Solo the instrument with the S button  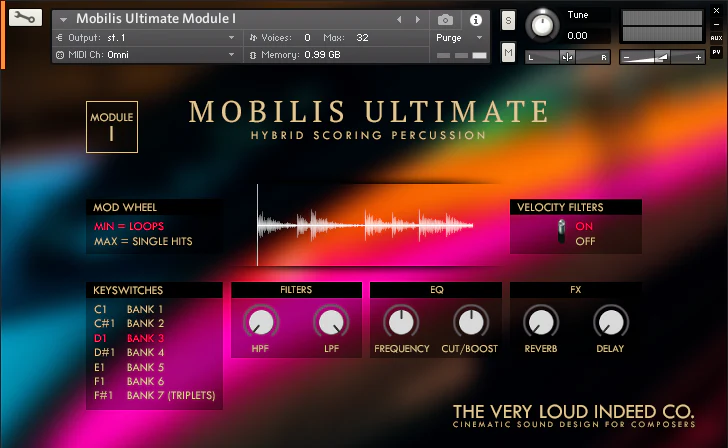pyautogui.click(x=508, y=20)
